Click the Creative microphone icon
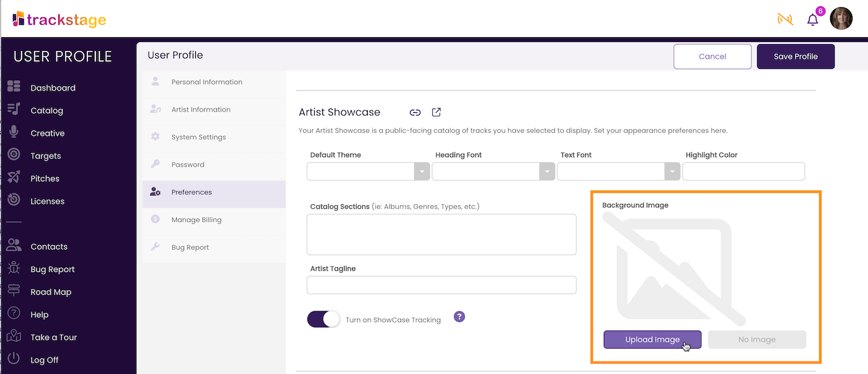The width and height of the screenshot is (868, 374). (x=14, y=133)
